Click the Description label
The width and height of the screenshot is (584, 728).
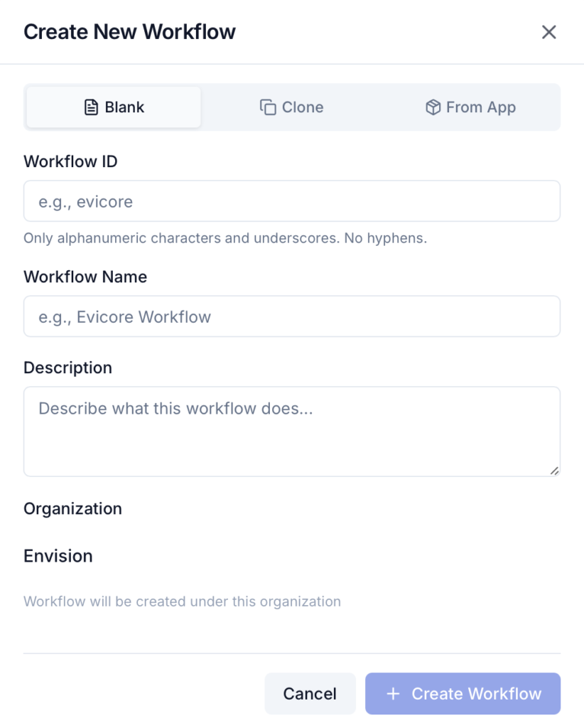pos(67,368)
